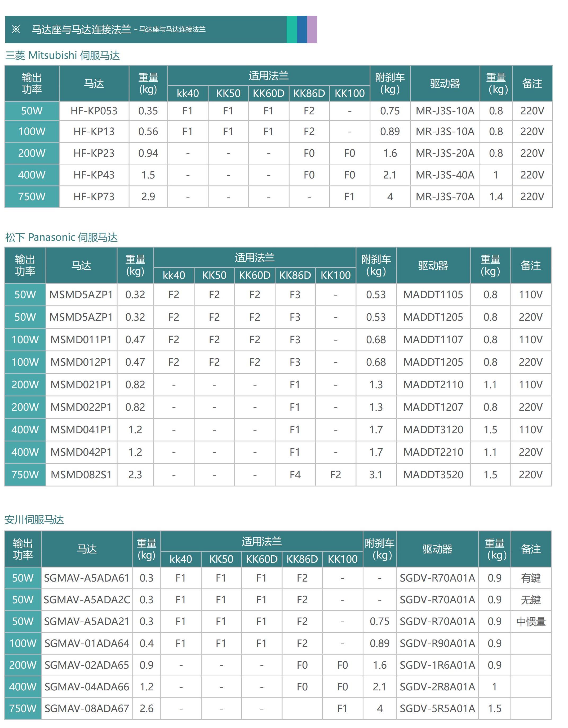Click driver cell MADDT3520
The width and height of the screenshot is (568, 728).
pos(433,474)
